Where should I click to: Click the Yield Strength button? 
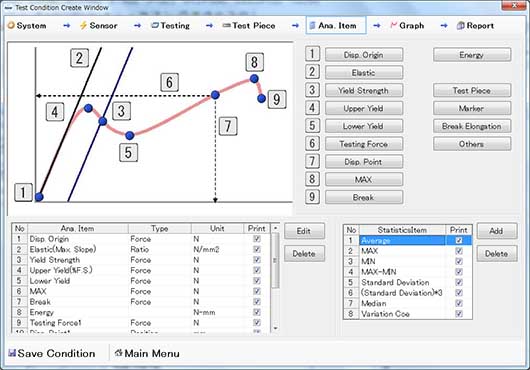[364, 91]
